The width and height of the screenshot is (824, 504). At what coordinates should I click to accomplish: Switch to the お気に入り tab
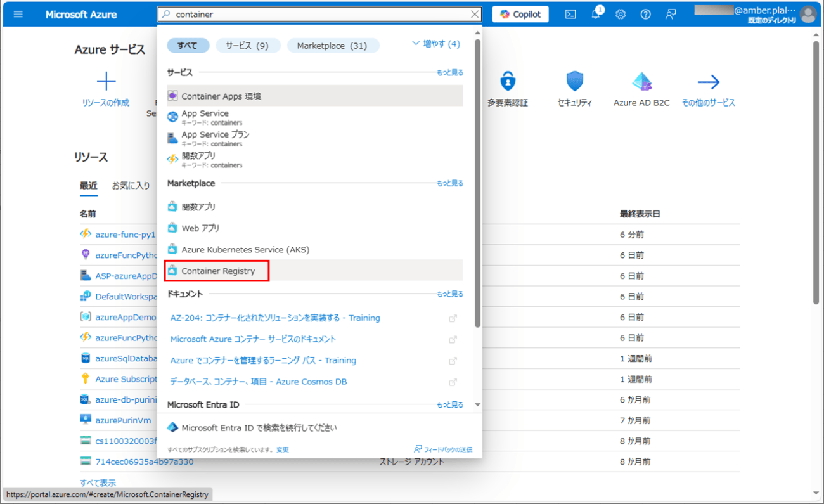click(x=131, y=186)
